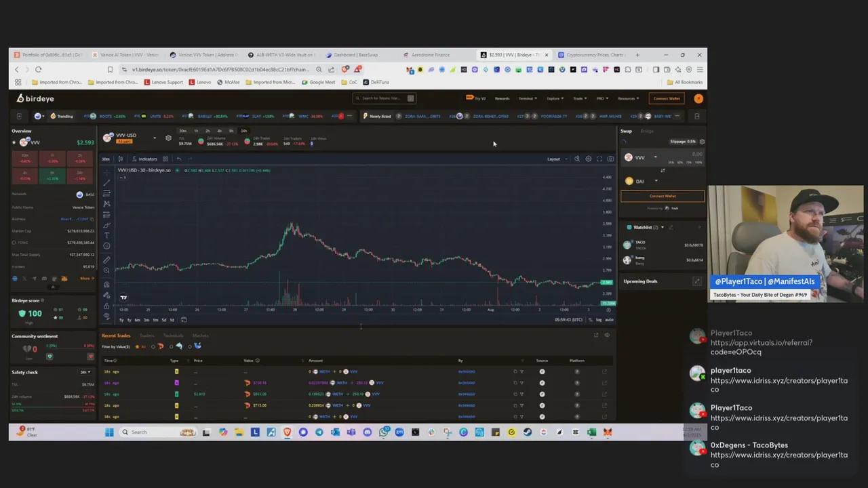Open chart quick search icon
The width and height of the screenshot is (868, 488).
coord(577,159)
